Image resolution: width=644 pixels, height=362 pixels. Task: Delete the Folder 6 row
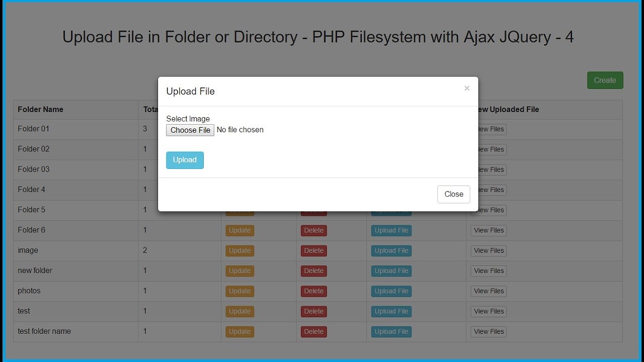(x=314, y=231)
